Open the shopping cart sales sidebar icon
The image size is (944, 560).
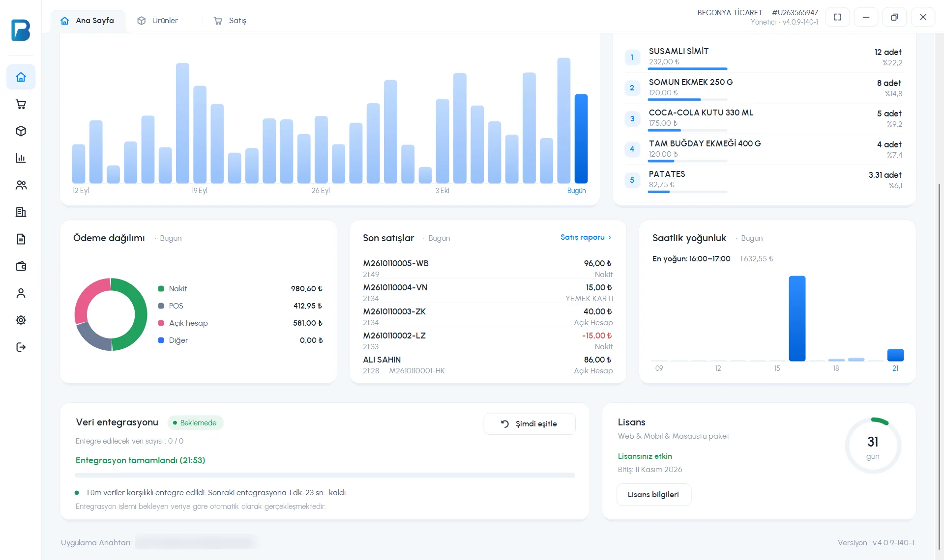[21, 104]
